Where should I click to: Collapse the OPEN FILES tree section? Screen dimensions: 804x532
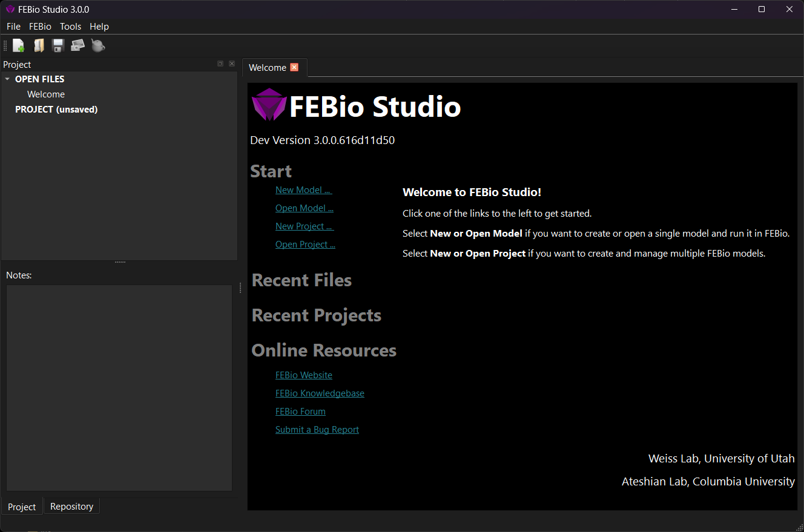tap(7, 79)
